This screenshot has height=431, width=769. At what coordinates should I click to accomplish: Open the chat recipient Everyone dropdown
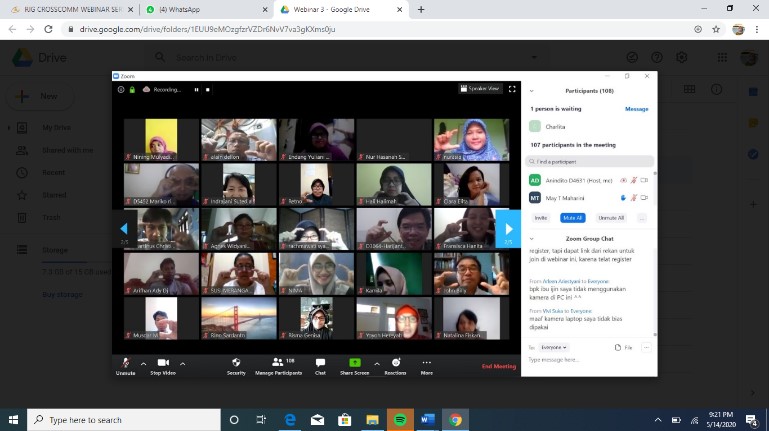coord(554,347)
